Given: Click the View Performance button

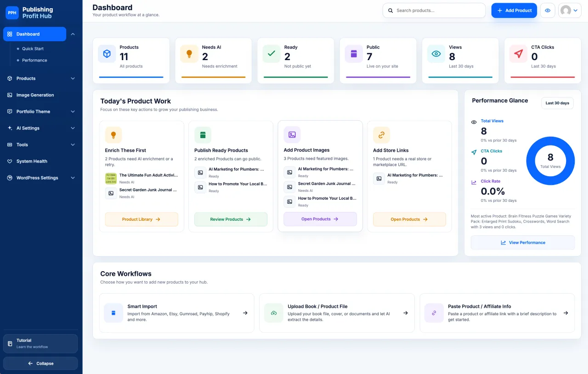Looking at the screenshot, I should [523, 242].
